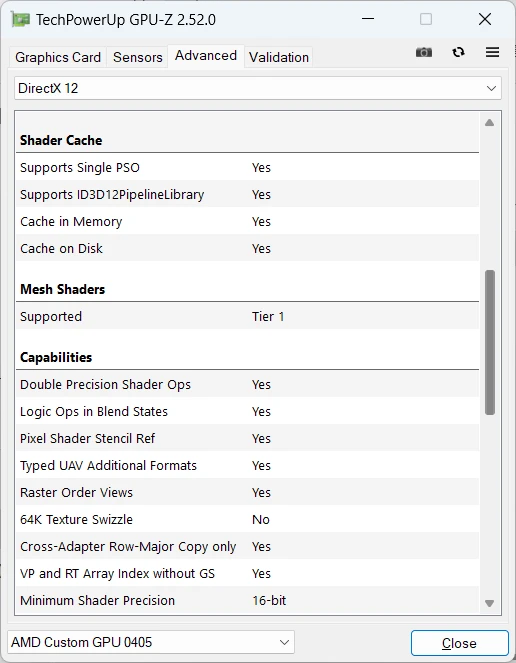Select the Minimum Shader Precision row

tap(247, 600)
